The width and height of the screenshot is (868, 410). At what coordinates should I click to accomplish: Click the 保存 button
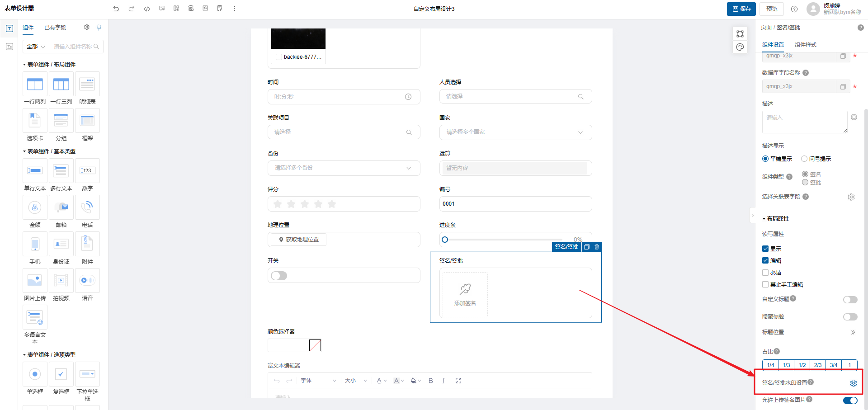[741, 9]
